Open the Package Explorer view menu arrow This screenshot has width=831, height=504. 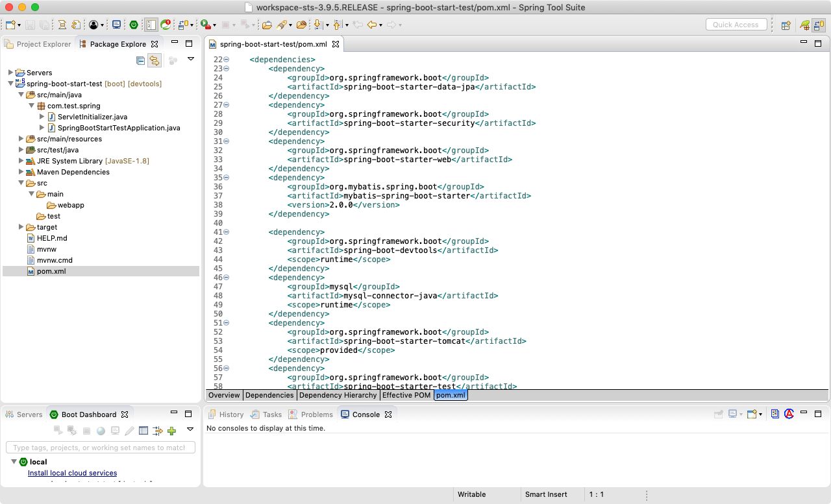point(191,60)
